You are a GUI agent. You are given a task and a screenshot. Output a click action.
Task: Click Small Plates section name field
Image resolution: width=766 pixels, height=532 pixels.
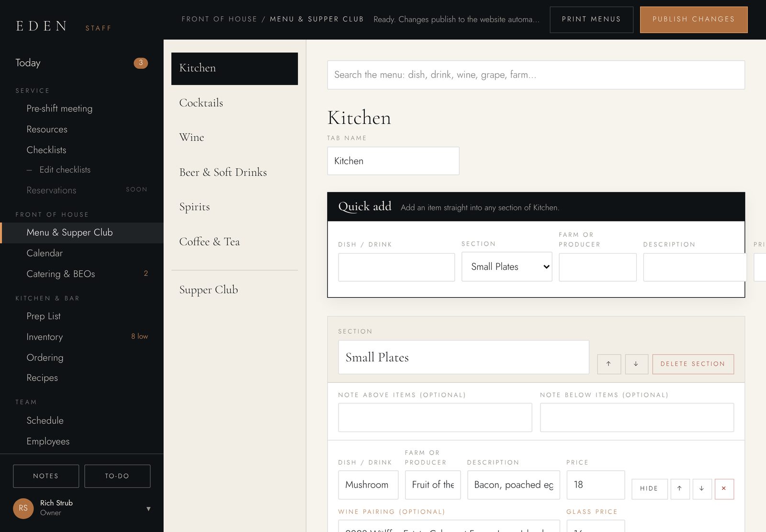coord(463,357)
